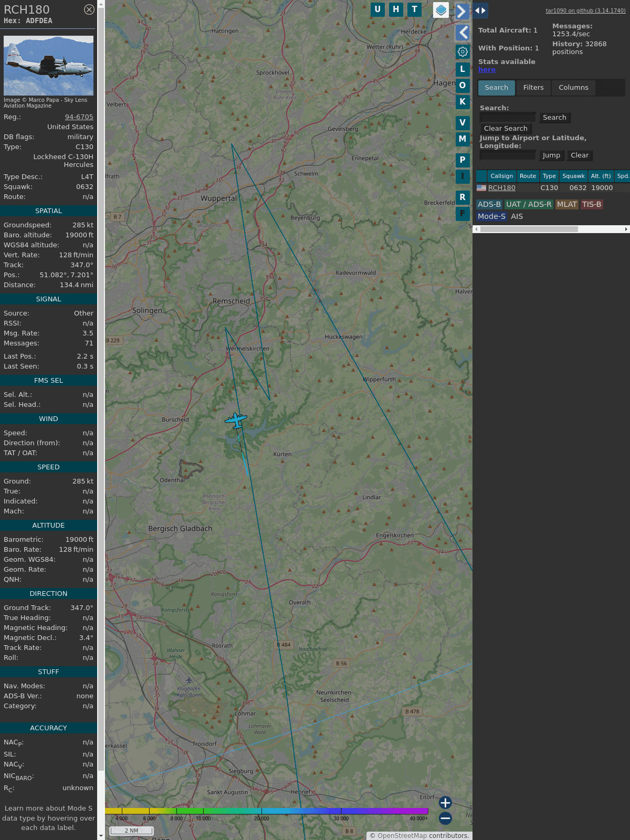
Task: Click the right chevron sidebar arrow
Action: (x=462, y=11)
